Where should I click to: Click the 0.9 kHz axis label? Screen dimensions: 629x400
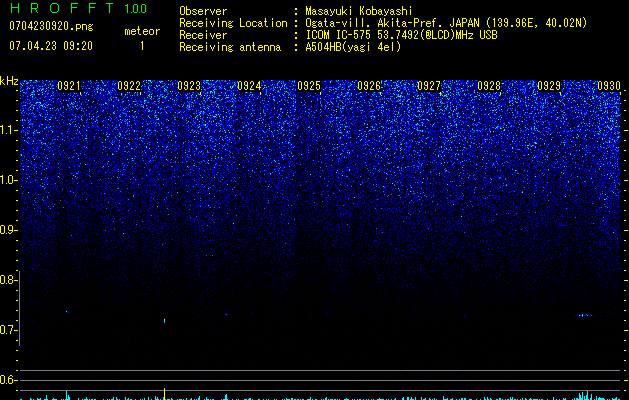(8, 230)
